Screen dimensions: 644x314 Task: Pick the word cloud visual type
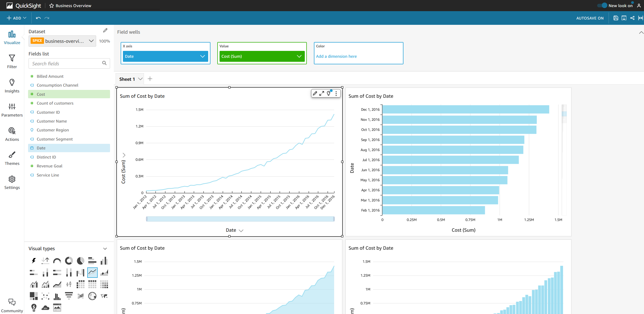point(45,308)
